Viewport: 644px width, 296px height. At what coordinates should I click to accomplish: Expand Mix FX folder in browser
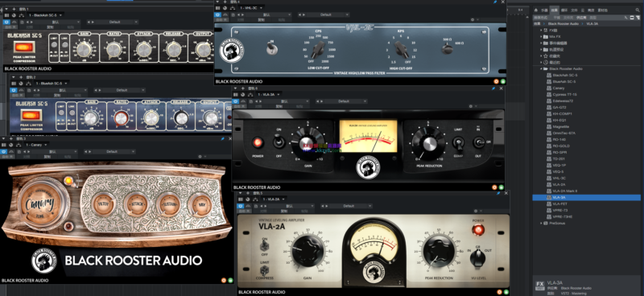click(x=542, y=36)
